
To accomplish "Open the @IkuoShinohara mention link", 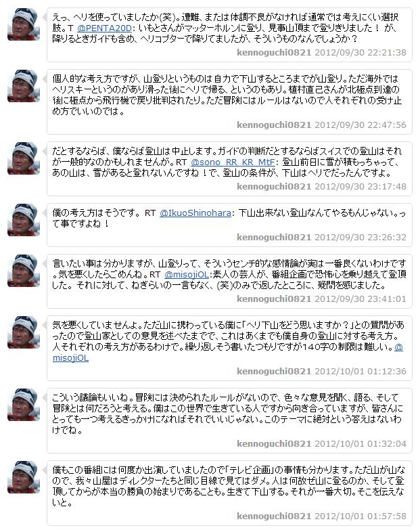I will tap(195, 213).
